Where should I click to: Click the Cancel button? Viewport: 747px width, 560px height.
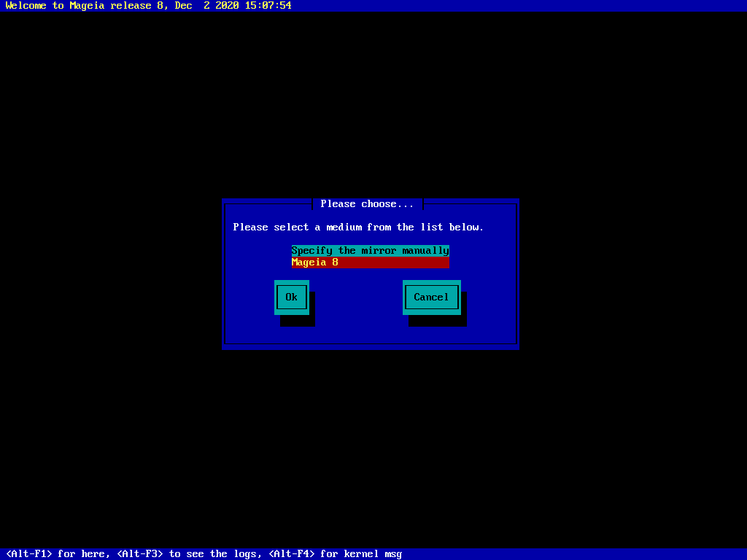pos(432,297)
